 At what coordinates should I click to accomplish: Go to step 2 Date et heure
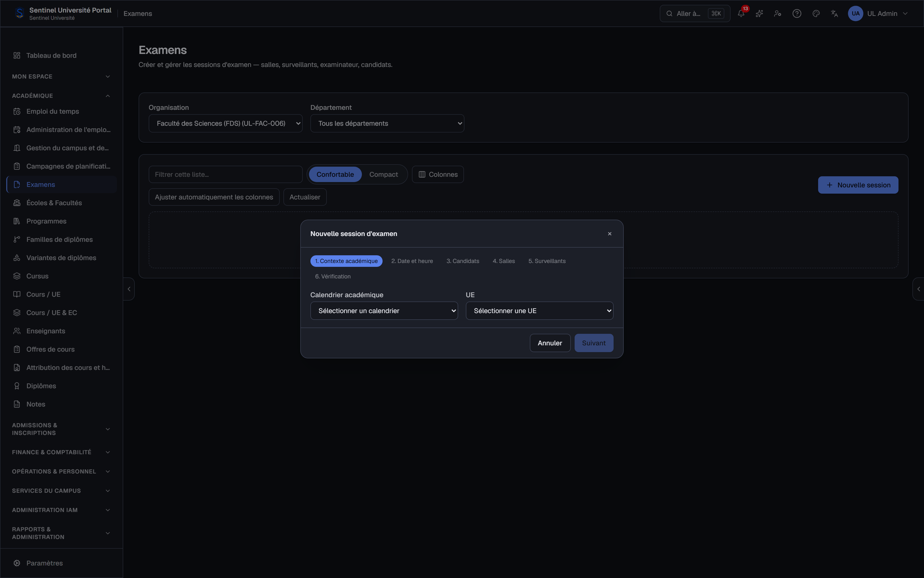[412, 261]
